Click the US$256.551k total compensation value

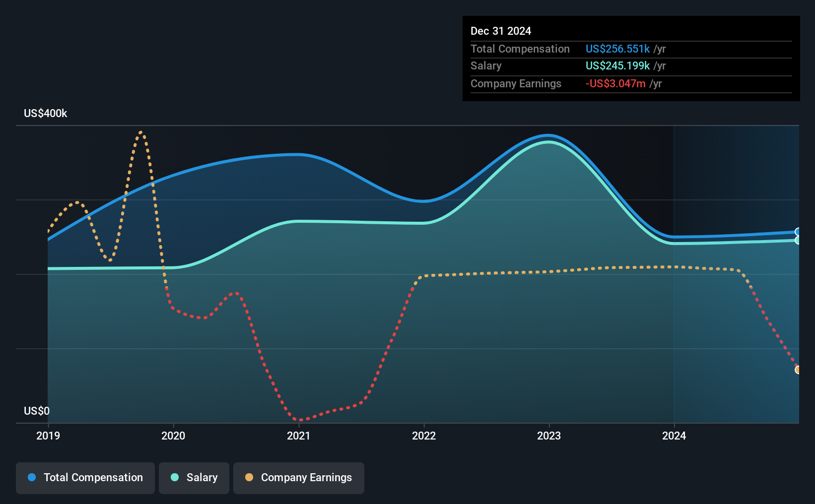click(x=617, y=49)
